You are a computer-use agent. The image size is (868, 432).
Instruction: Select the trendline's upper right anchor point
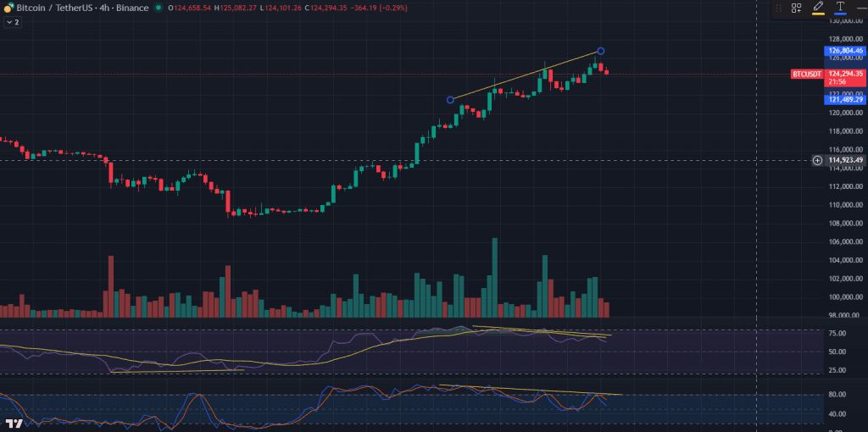[601, 51]
